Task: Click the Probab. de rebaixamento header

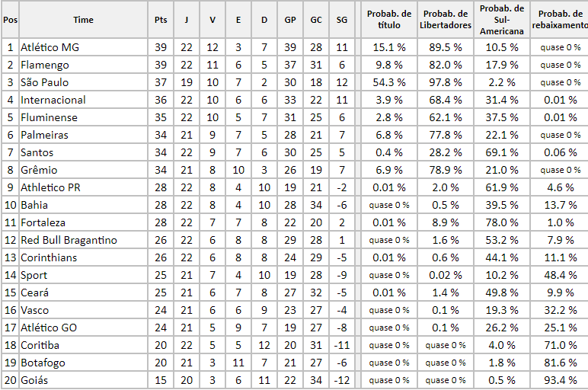Action: pyautogui.click(x=560, y=20)
